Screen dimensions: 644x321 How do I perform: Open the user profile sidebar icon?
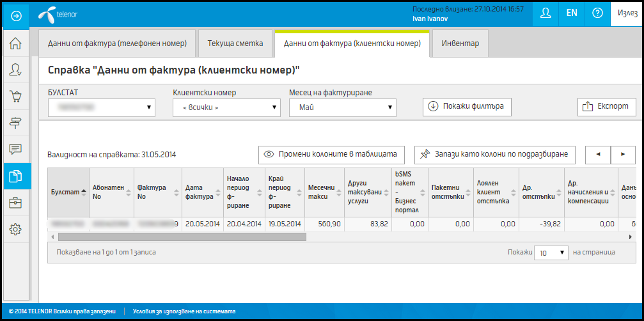coord(15,70)
